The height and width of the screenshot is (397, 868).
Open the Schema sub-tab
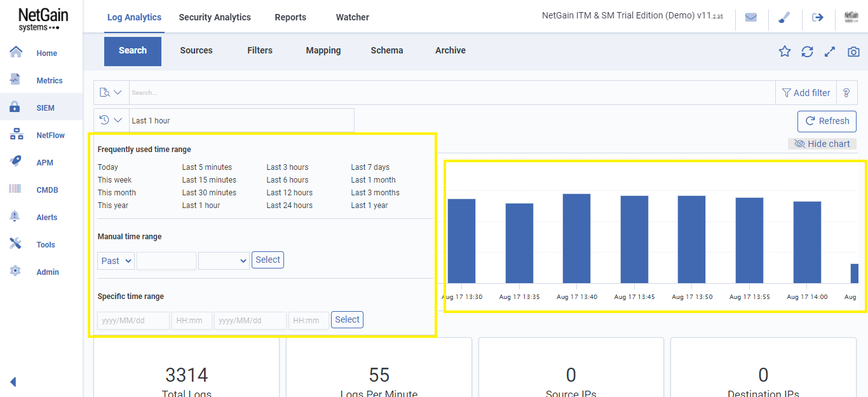387,50
